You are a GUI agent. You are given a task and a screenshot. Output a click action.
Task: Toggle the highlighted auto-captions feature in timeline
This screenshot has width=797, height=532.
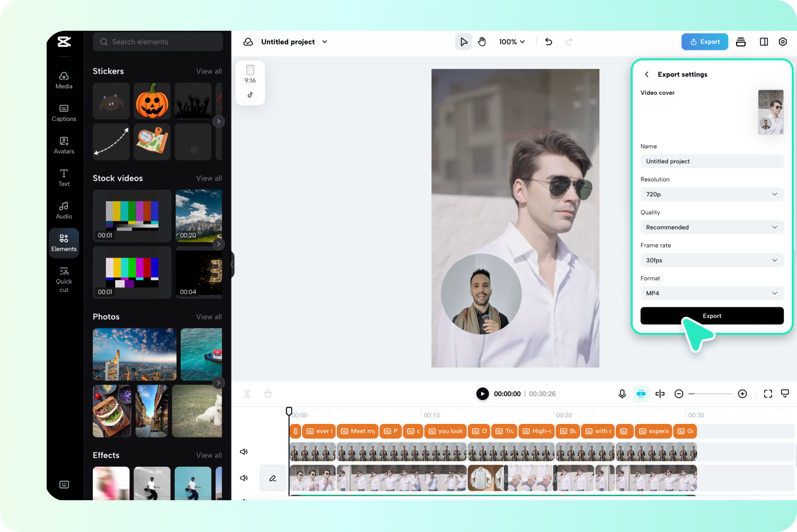pos(641,394)
